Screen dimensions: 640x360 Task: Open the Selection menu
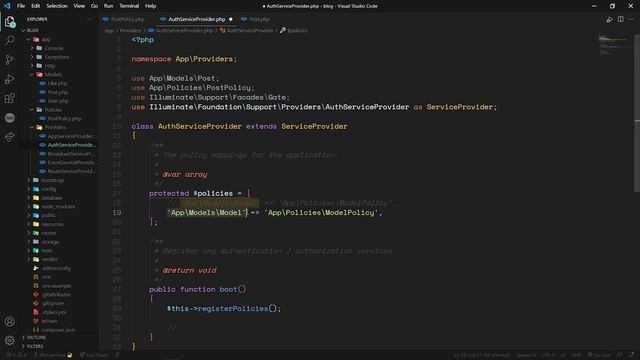tap(57, 6)
